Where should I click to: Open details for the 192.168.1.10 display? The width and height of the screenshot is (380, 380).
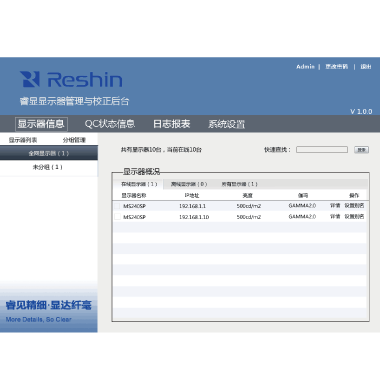coord(335,216)
